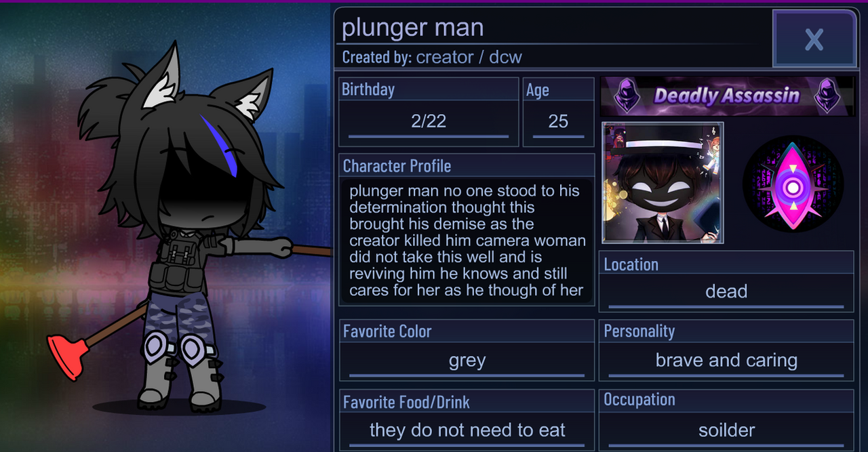The width and height of the screenshot is (868, 452).
Task: Edit Personality field brave and caring
Action: click(x=726, y=361)
